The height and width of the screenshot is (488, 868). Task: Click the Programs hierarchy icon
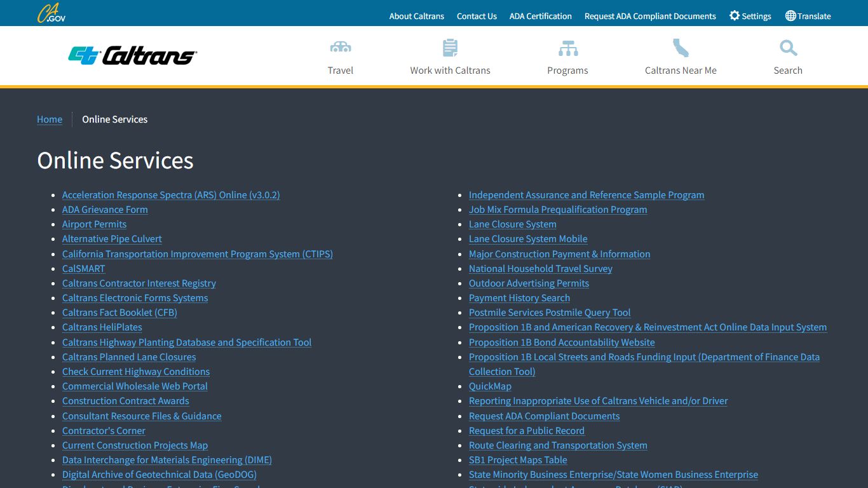click(568, 48)
